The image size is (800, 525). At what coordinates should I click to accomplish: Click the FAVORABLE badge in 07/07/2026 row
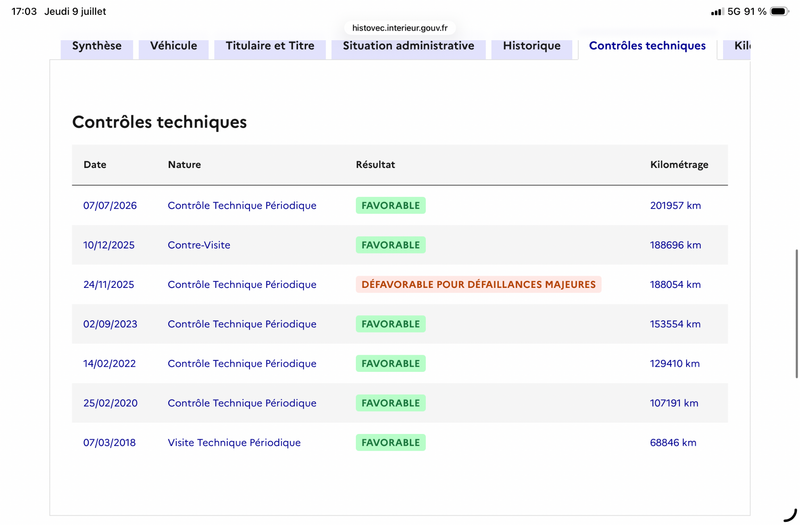(391, 206)
